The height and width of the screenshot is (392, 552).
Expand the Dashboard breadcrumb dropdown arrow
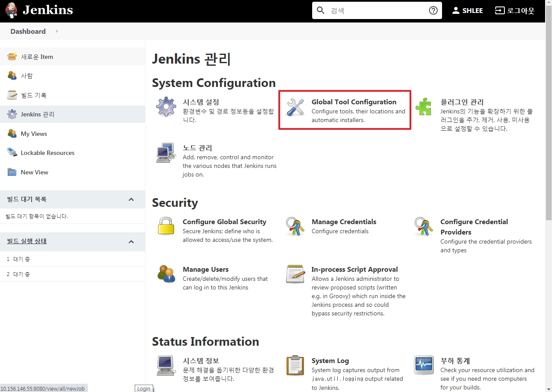click(57, 31)
